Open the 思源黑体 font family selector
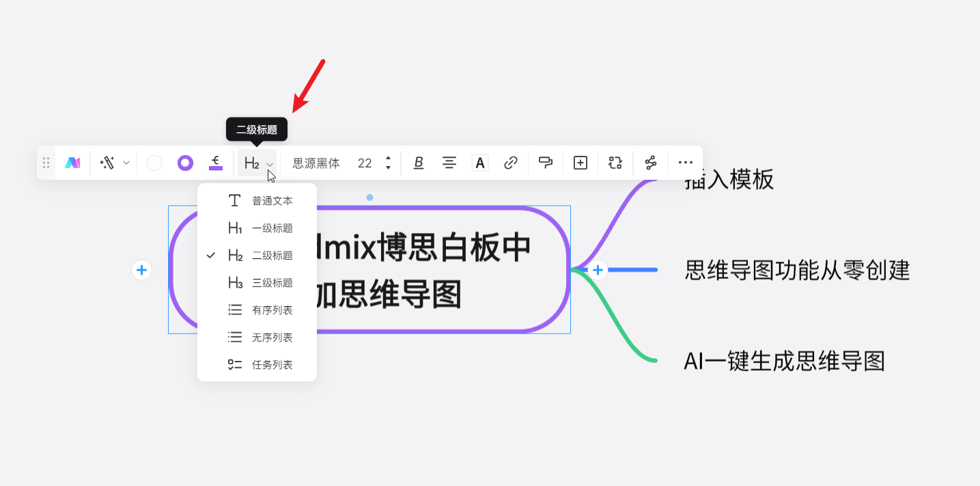The image size is (980, 486). (x=316, y=163)
